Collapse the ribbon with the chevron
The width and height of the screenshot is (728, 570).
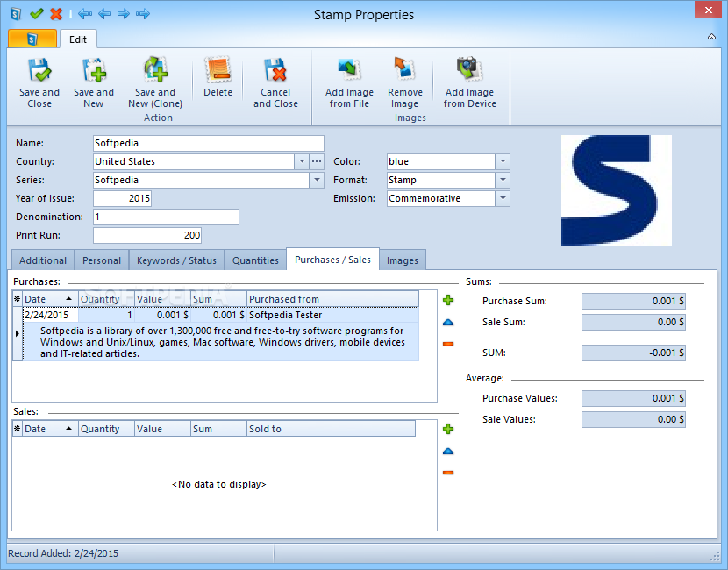tap(711, 37)
